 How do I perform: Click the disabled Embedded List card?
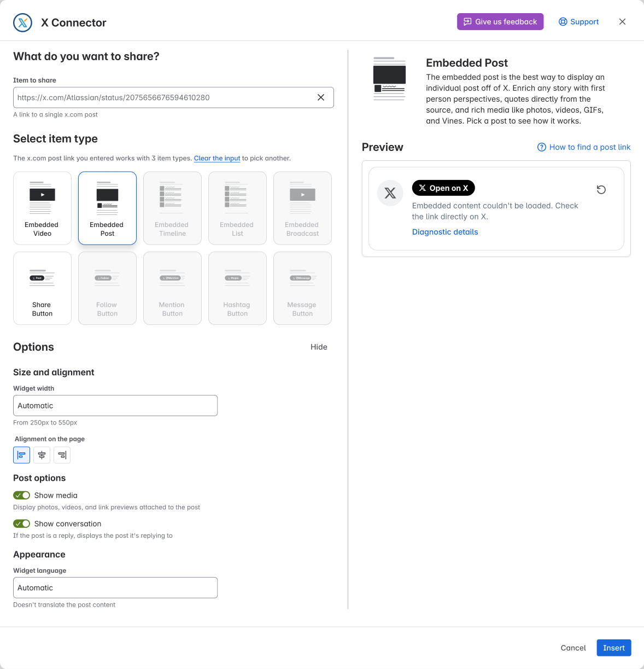pyautogui.click(x=237, y=208)
